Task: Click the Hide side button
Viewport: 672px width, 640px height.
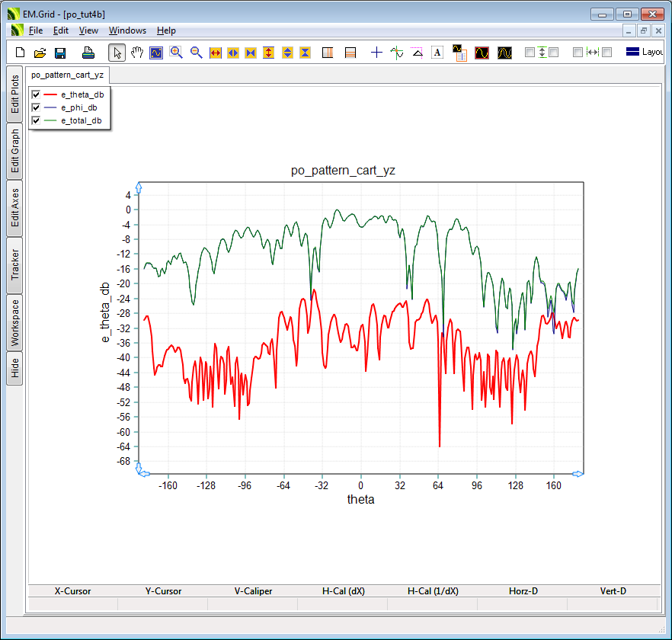Action: (14, 369)
